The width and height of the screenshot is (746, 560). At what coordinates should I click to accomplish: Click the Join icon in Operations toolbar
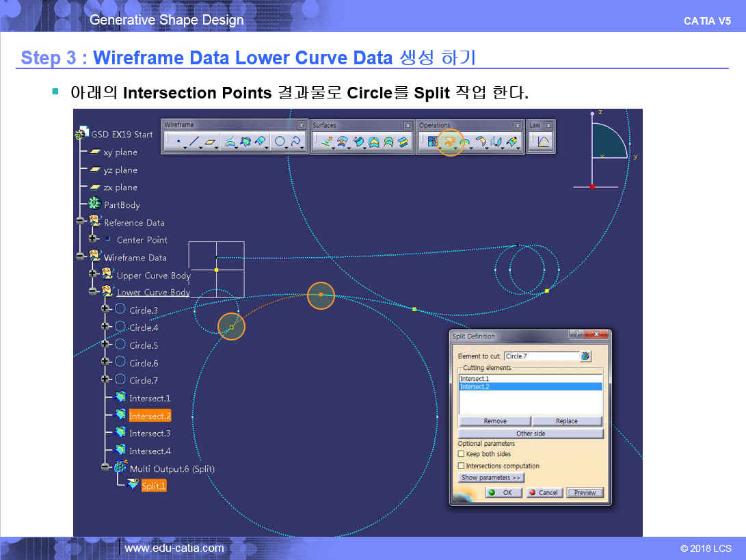tap(432, 142)
